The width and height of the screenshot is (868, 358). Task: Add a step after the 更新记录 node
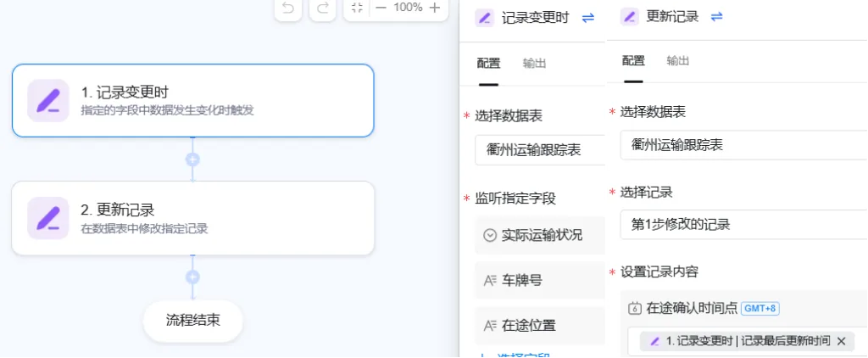192,277
